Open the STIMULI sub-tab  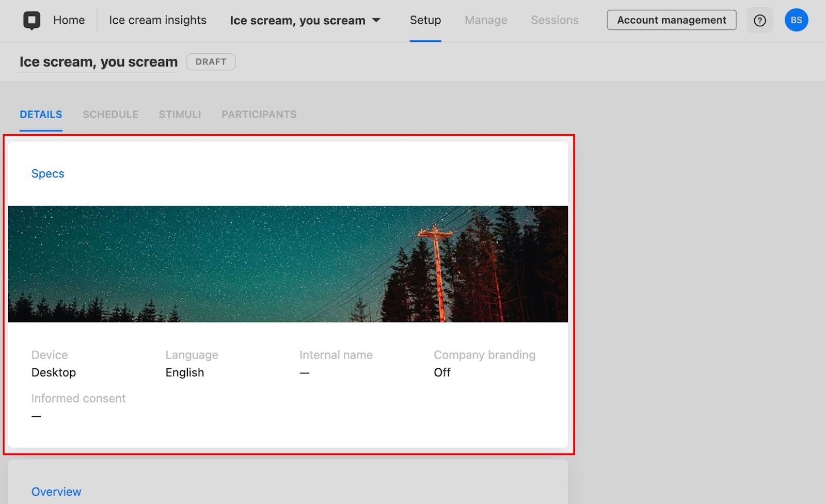coord(180,115)
